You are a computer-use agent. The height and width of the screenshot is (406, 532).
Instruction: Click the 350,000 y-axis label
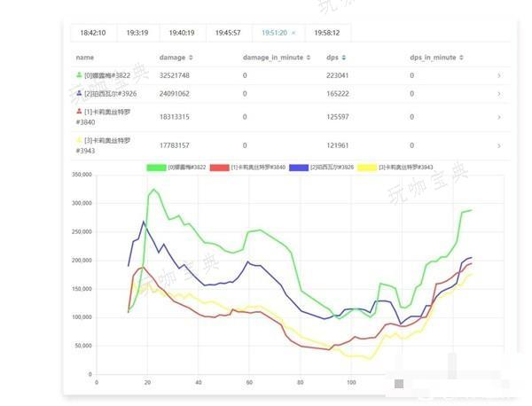coord(82,175)
